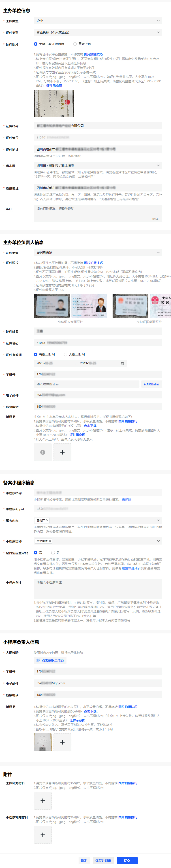Open the first ID card portrait-side thumbnail

point(52,306)
